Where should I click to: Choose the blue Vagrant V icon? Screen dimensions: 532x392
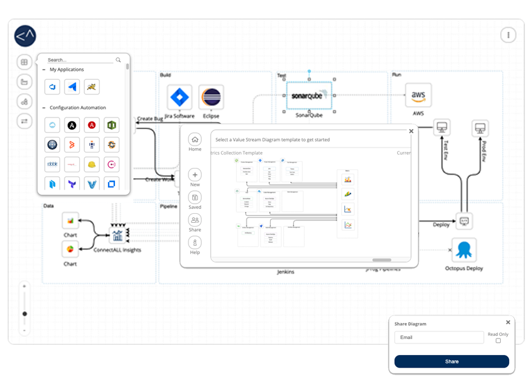[91, 183]
